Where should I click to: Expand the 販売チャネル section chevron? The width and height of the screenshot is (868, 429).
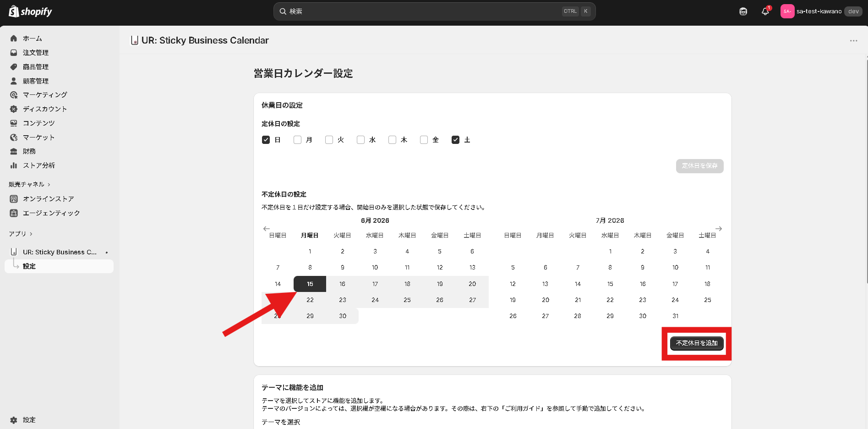coord(49,185)
